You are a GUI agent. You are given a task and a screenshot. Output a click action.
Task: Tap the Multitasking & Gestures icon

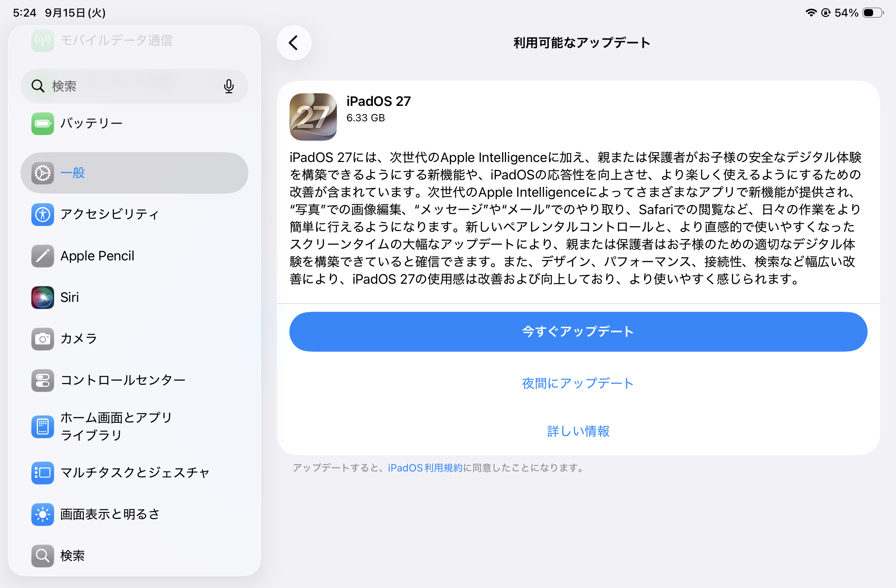pos(43,473)
